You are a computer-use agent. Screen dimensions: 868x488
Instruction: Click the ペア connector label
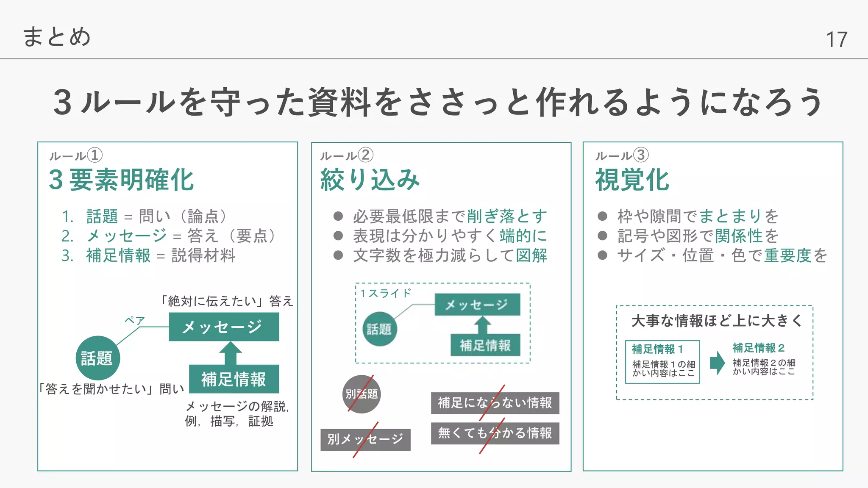click(x=135, y=320)
